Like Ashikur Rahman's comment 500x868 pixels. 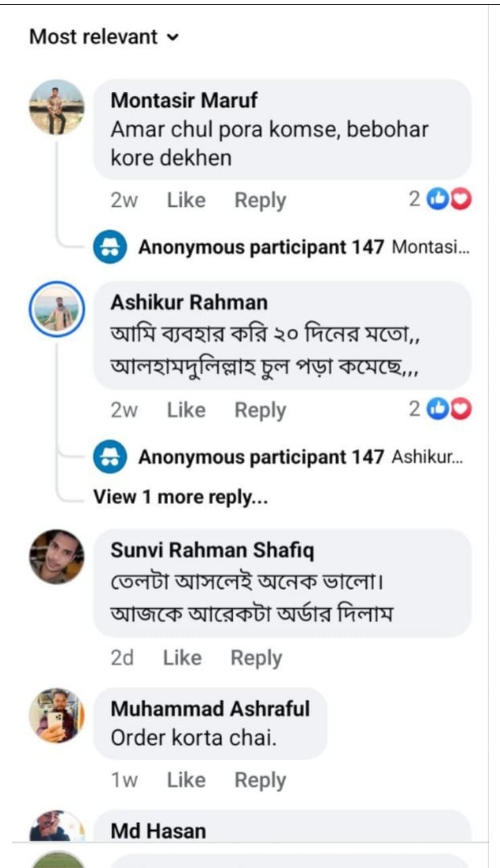(186, 410)
